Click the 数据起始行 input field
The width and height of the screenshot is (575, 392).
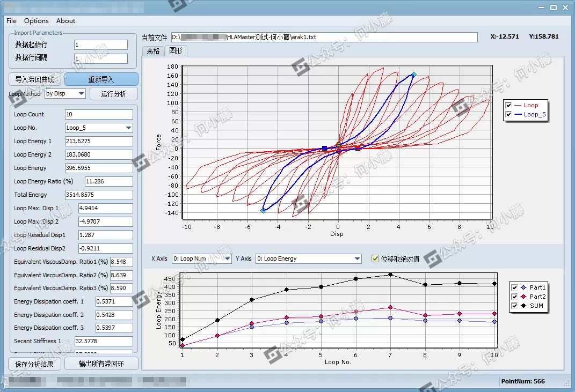100,45
